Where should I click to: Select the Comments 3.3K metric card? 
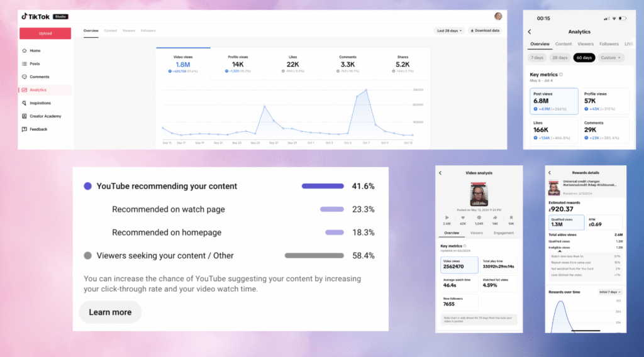(348, 64)
